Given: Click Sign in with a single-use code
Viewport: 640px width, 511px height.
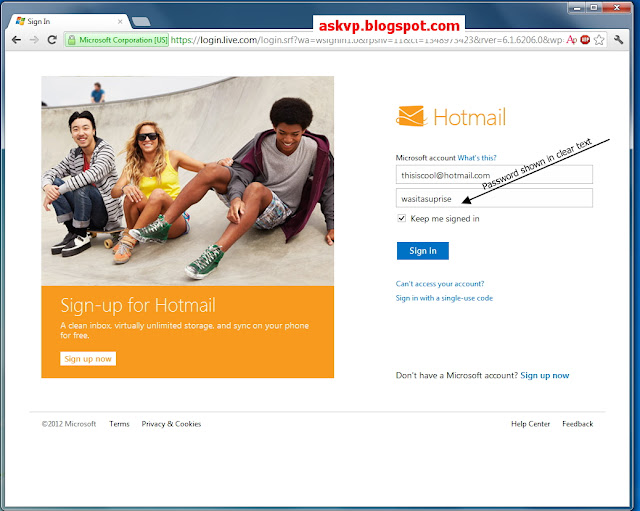Looking at the screenshot, I should coord(444,298).
